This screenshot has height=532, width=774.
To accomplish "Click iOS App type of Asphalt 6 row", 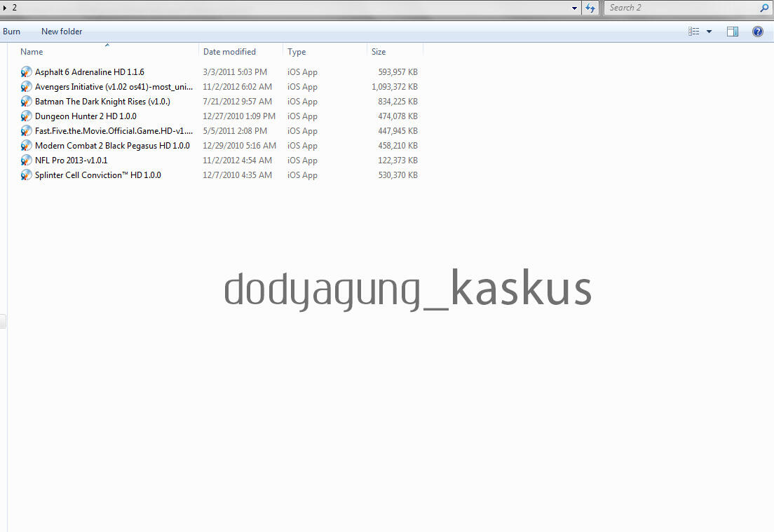I will coord(303,72).
